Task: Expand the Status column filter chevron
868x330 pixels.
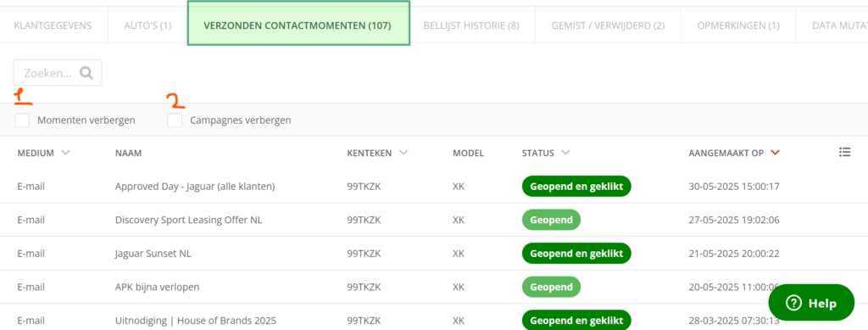Action: (x=565, y=153)
